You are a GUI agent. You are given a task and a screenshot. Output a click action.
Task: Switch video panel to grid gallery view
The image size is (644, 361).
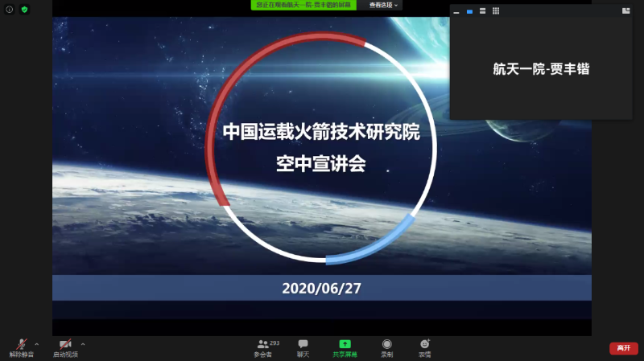point(496,11)
